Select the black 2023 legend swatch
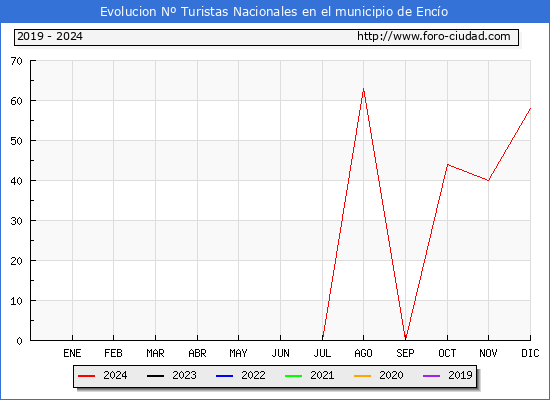550x400 pixels. (x=155, y=376)
